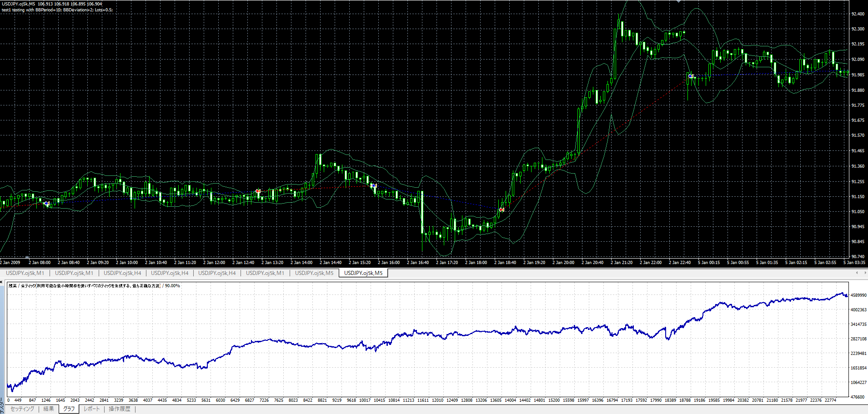Image resolution: width=868 pixels, height=414 pixels.
Task: Click the 4589990 balance axis value
Action: tap(858, 295)
